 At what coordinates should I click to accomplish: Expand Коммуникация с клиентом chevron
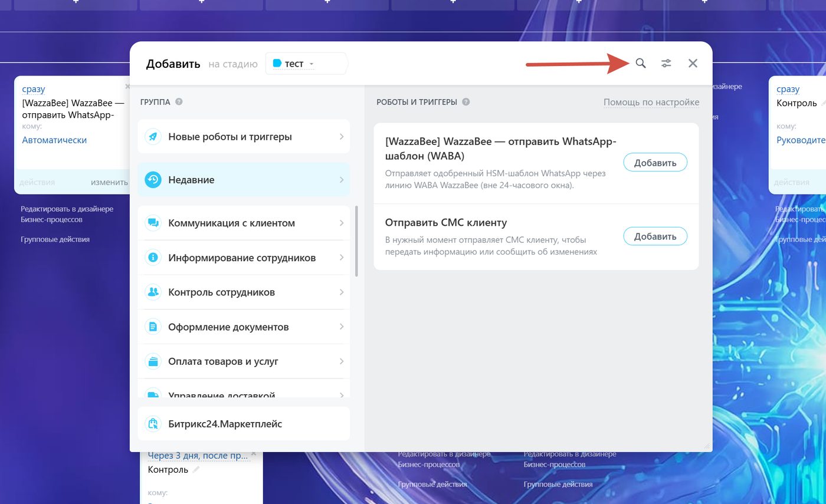[342, 223]
